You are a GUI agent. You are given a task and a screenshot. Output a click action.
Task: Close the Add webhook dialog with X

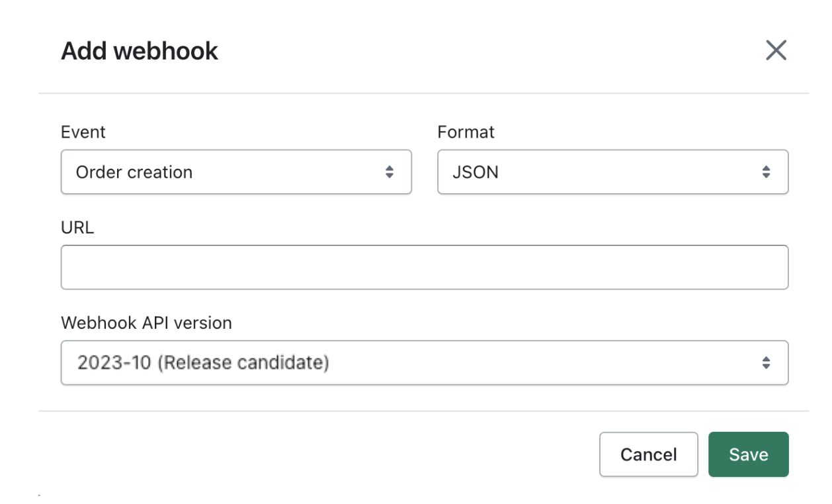tap(776, 50)
